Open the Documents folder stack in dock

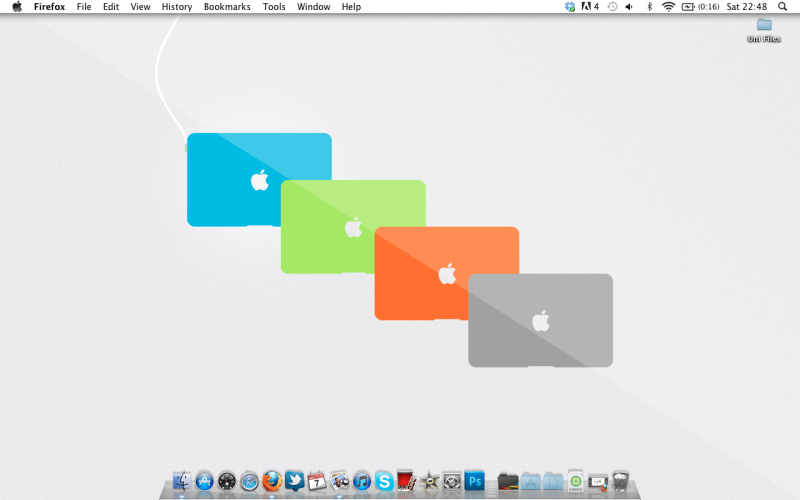(x=553, y=481)
